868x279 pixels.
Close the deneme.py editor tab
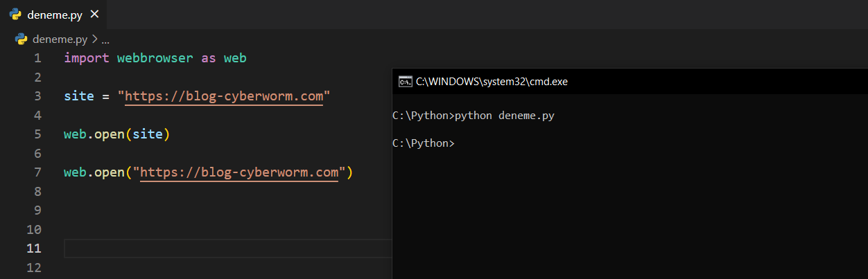point(95,14)
